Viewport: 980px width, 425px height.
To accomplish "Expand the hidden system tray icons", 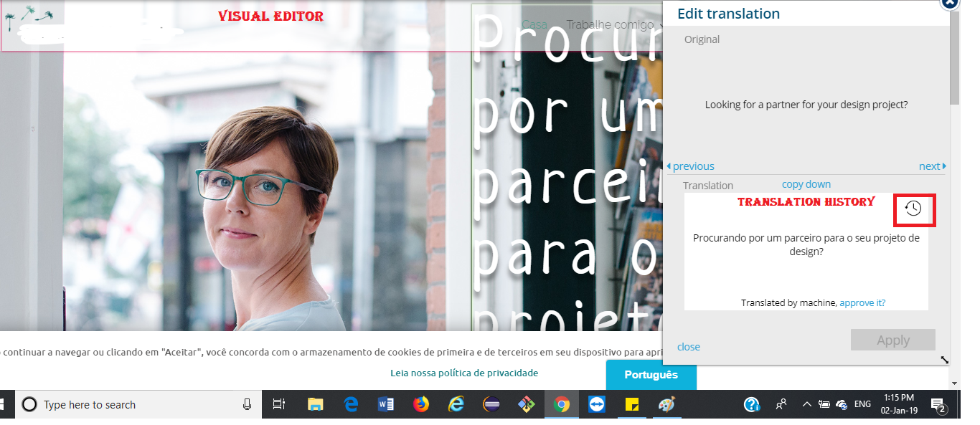I will click(806, 405).
